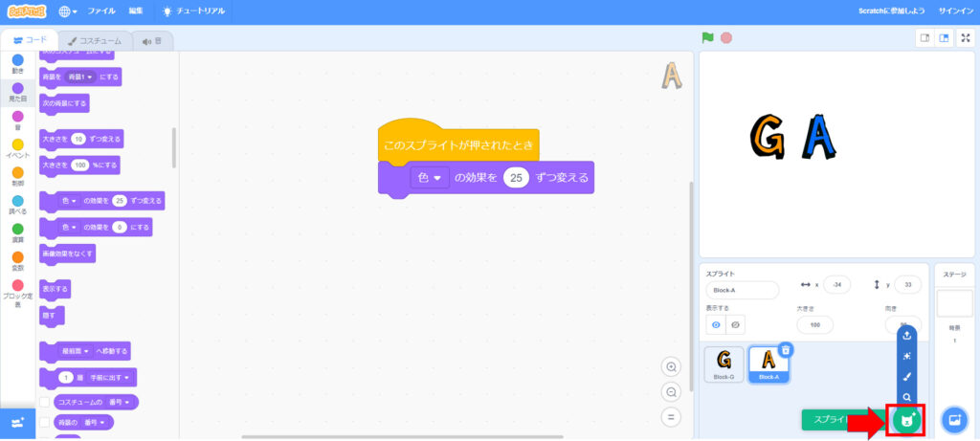Image resolution: width=980 pixels, height=441 pixels.
Task: Check the 背景の番号 checkbox
Action: coord(44,423)
